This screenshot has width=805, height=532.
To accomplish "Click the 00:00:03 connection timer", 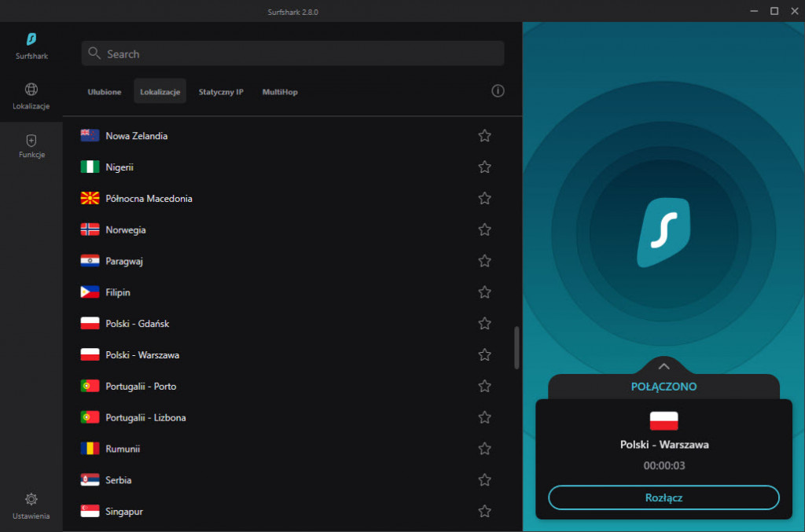I will (663, 465).
